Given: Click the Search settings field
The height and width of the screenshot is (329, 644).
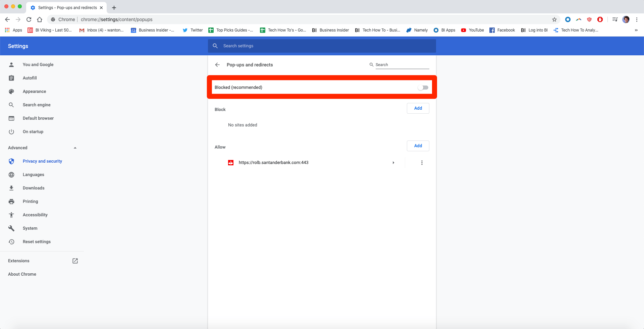Looking at the screenshot, I should 322,46.
